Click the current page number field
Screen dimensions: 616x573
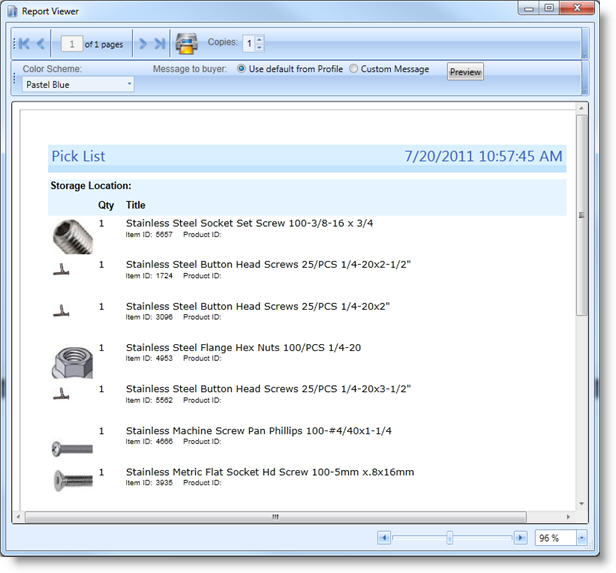click(x=70, y=44)
